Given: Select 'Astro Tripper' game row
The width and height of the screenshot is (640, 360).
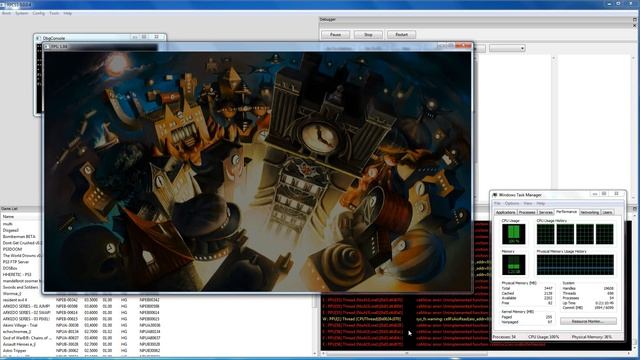Looking at the screenshot, I should (82, 351).
